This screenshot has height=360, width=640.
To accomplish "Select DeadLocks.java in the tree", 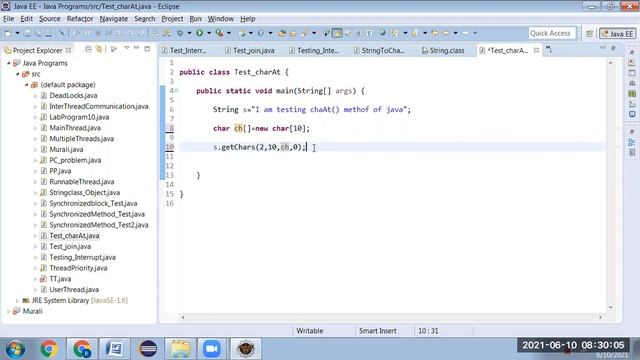I will tap(73, 96).
